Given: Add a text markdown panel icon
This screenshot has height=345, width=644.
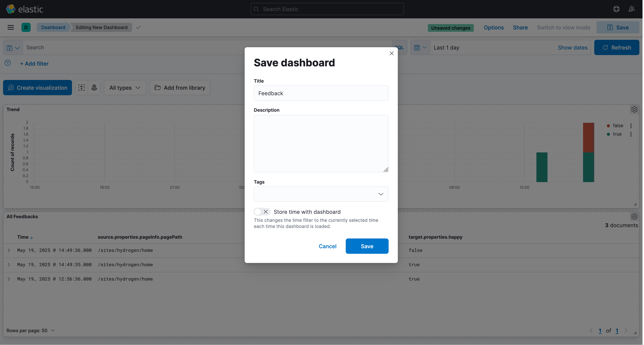Looking at the screenshot, I should [82, 88].
